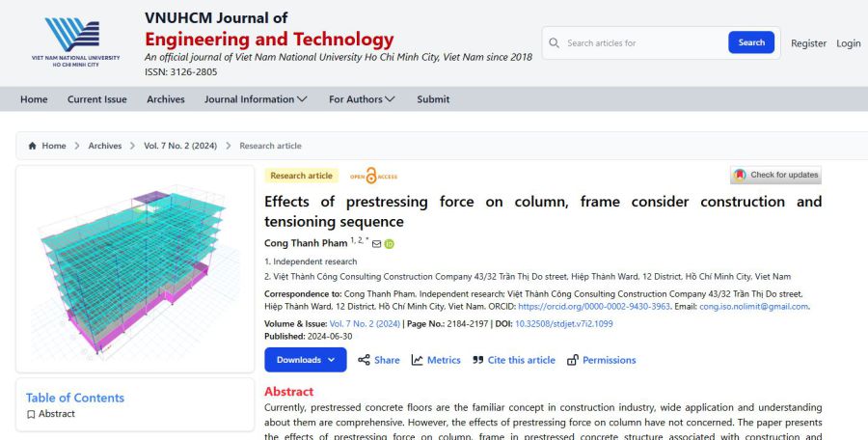Expand the For Authors menu
This screenshot has height=440, width=868.
coord(362,99)
